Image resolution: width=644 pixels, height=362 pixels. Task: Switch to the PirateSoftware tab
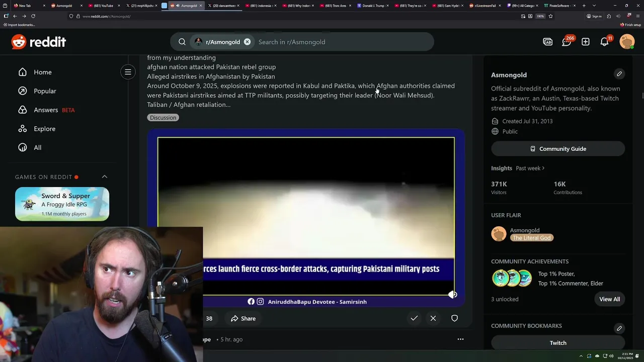tap(559, 6)
